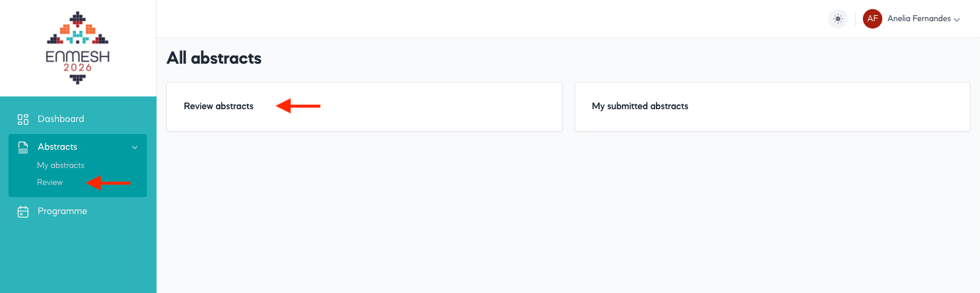
Task: Click the AF user avatar circle
Action: (x=872, y=19)
